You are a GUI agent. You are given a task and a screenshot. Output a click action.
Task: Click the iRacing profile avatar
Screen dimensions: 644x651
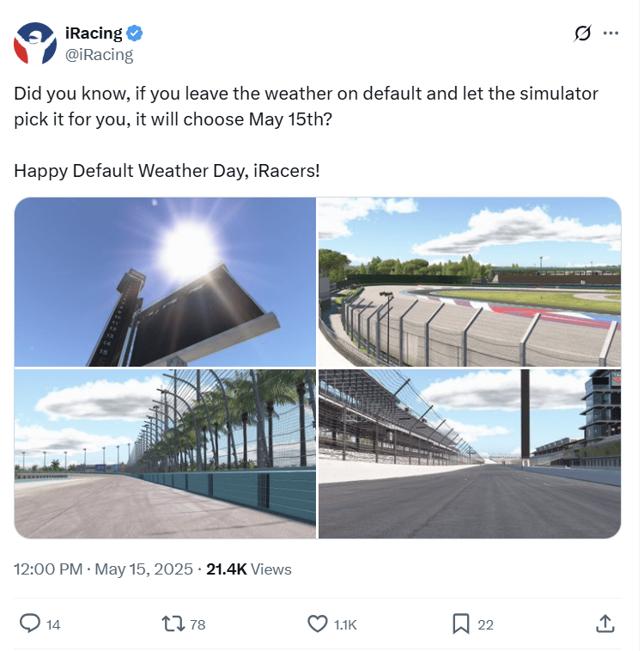pyautogui.click(x=35, y=43)
